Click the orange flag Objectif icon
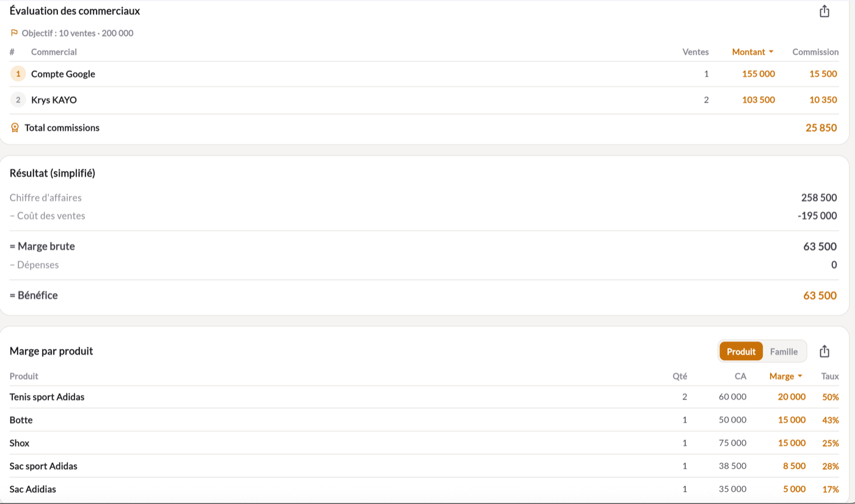 click(x=14, y=33)
